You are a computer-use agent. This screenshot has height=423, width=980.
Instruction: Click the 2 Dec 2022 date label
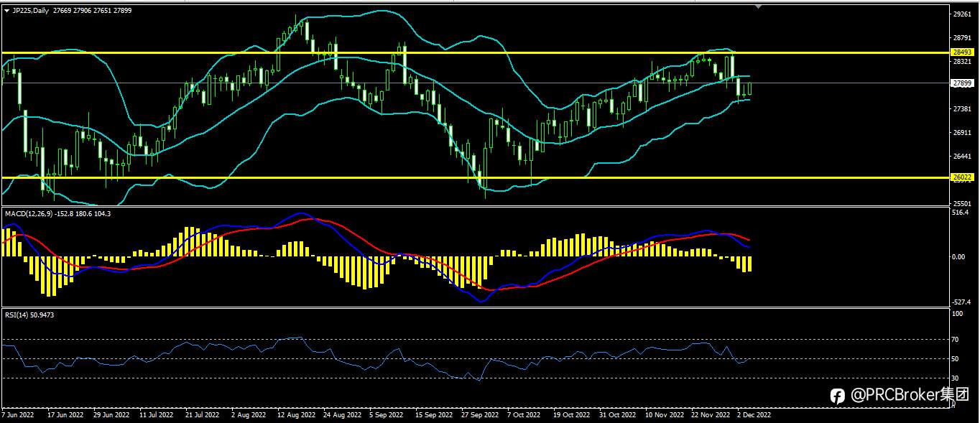(754, 414)
